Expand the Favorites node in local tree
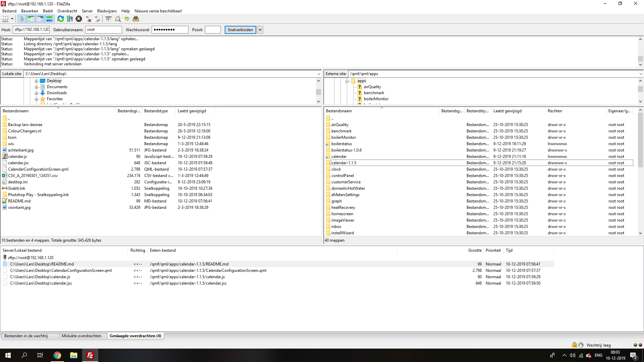 pyautogui.click(x=36, y=99)
